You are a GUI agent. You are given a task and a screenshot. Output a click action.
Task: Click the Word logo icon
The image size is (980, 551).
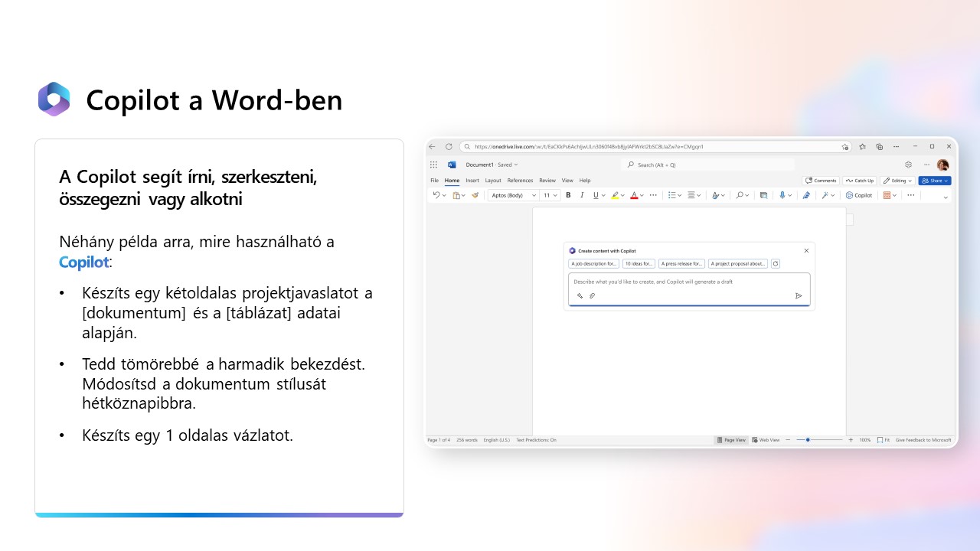click(452, 165)
